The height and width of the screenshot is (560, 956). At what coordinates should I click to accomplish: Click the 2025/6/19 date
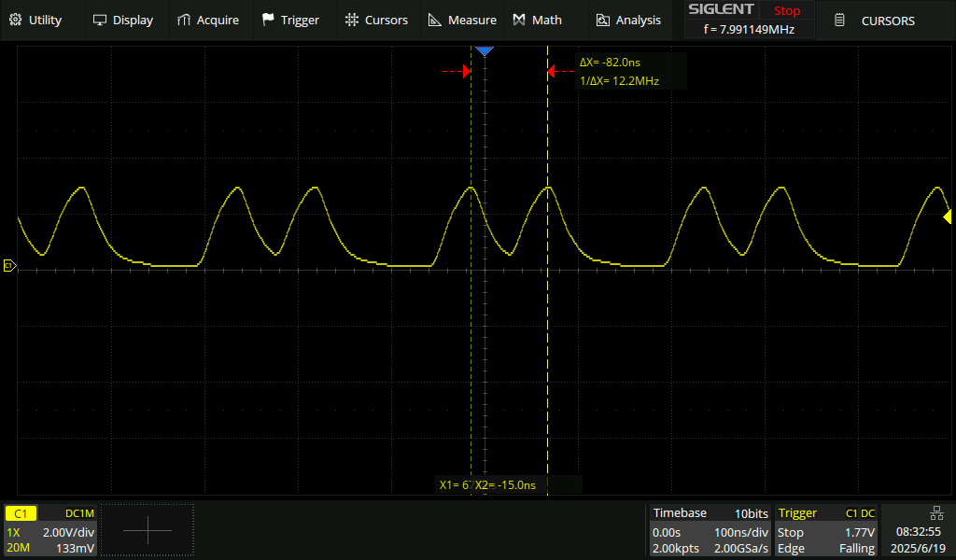click(918, 548)
